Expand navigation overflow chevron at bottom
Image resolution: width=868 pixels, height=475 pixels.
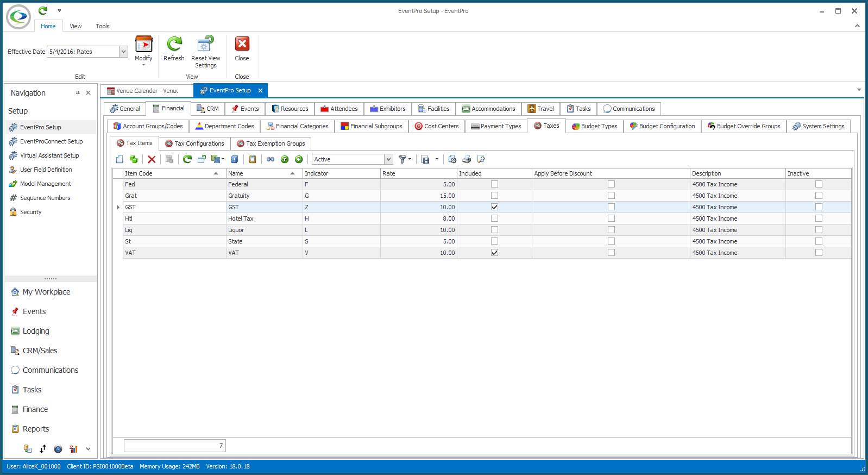point(88,449)
